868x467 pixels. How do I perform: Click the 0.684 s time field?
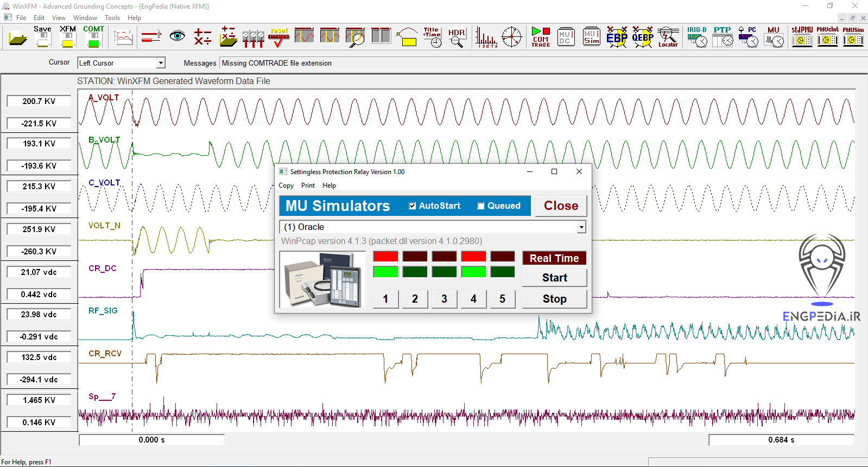[781, 440]
